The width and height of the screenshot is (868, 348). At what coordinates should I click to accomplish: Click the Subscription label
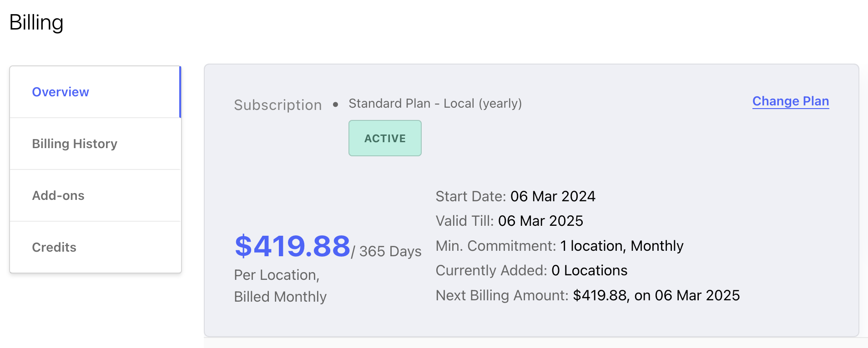278,105
